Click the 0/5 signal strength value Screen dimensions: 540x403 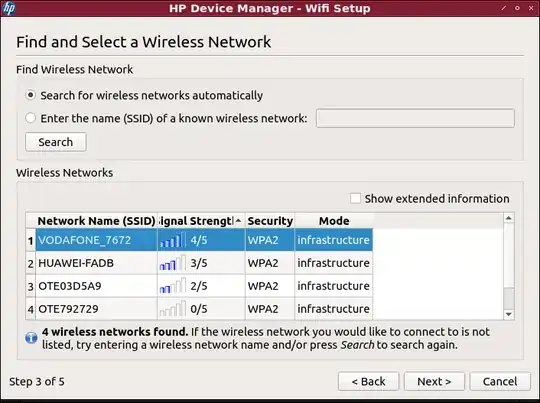[x=199, y=309]
